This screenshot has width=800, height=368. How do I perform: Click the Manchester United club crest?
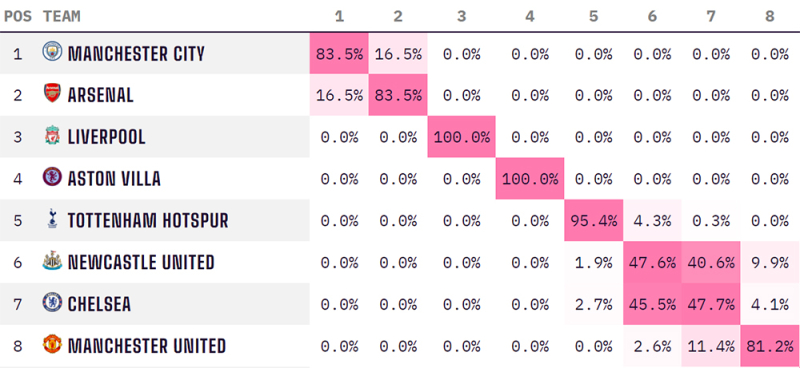point(52,345)
